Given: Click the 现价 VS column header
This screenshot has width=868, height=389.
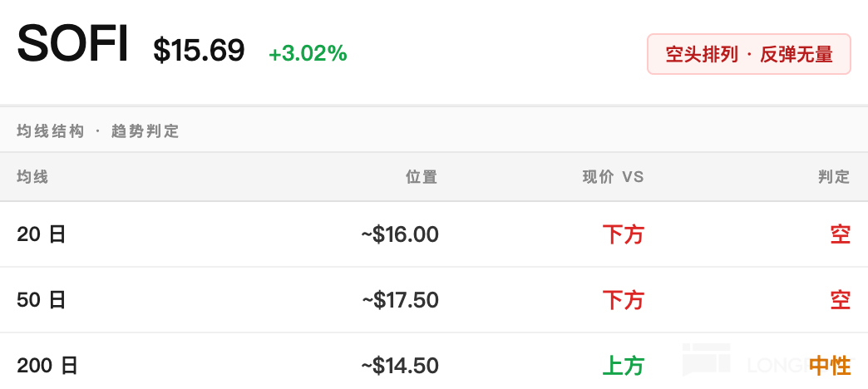Looking at the screenshot, I should 614,177.
